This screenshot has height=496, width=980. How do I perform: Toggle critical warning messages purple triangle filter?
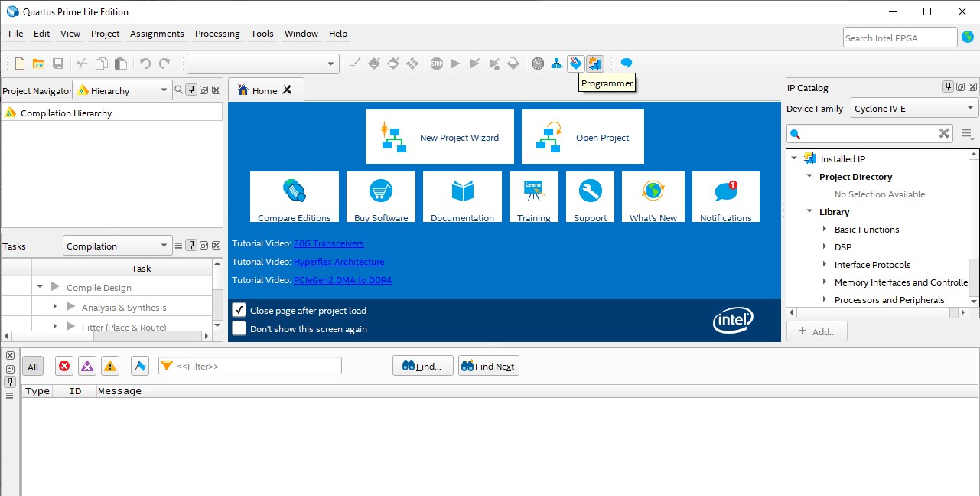point(87,367)
